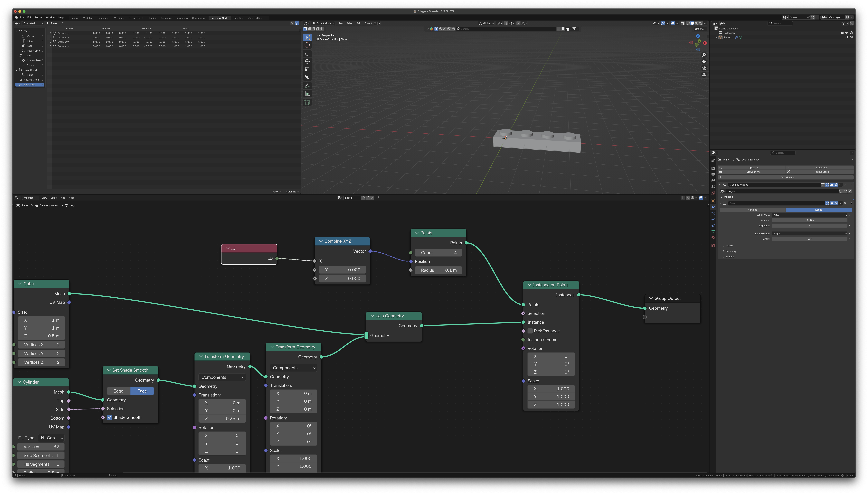Viewport: 868px width, 494px height.
Task: Uncheck Shade Smooth in Set Shade Smooth node
Action: tap(109, 417)
